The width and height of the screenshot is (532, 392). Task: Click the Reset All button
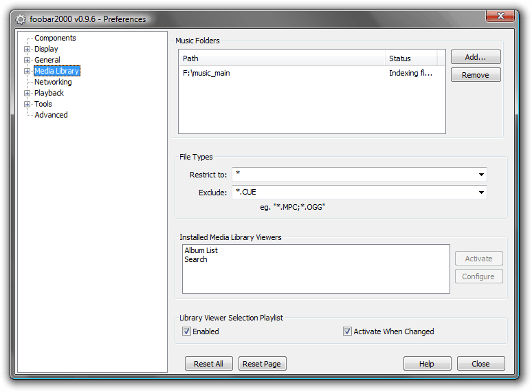pyautogui.click(x=209, y=364)
